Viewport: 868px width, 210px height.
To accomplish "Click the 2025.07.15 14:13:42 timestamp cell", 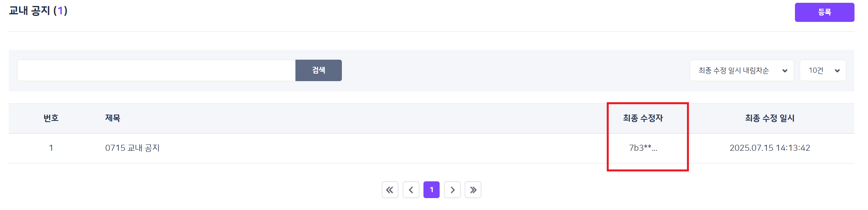I will pyautogui.click(x=770, y=148).
